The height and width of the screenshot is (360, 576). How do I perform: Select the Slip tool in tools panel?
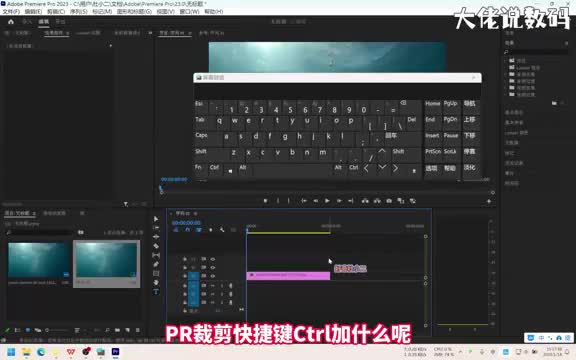tap(156, 255)
